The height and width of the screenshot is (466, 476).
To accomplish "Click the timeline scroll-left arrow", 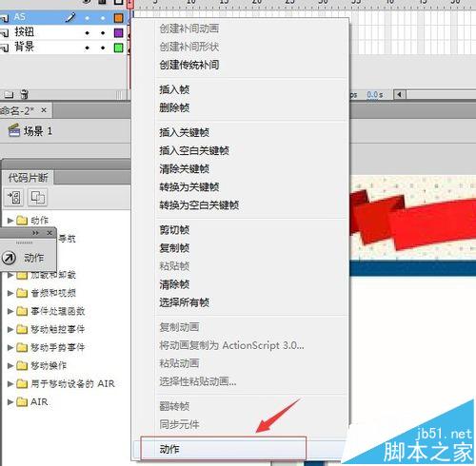I will point(399,94).
